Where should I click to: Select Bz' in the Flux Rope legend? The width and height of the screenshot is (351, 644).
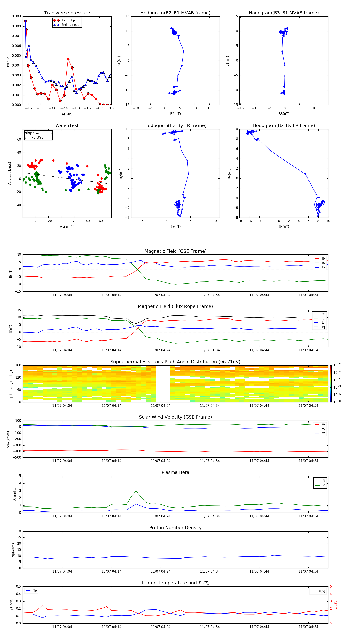(x=320, y=323)
